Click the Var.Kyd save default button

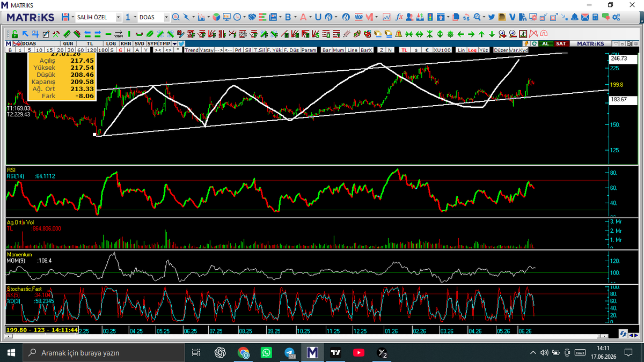[x=519, y=50]
